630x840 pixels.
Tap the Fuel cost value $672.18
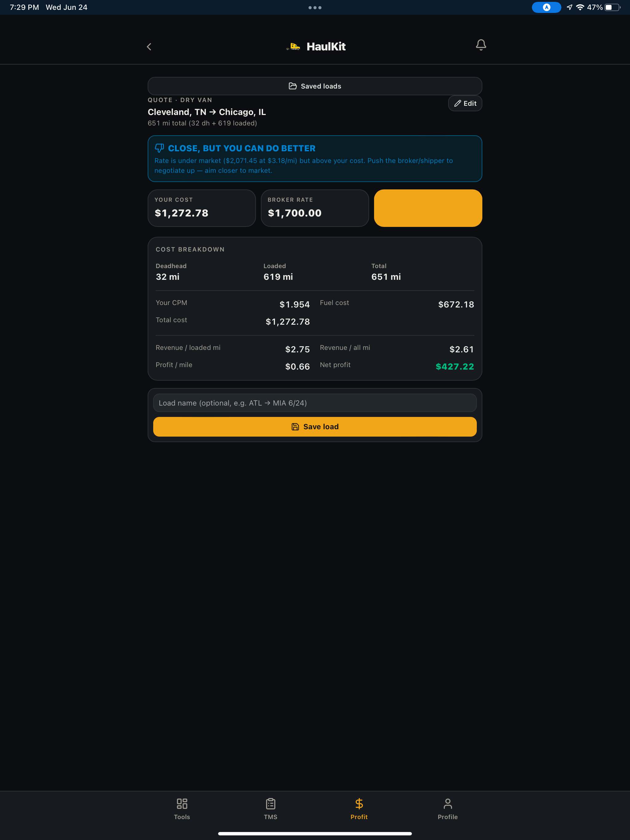click(x=456, y=304)
